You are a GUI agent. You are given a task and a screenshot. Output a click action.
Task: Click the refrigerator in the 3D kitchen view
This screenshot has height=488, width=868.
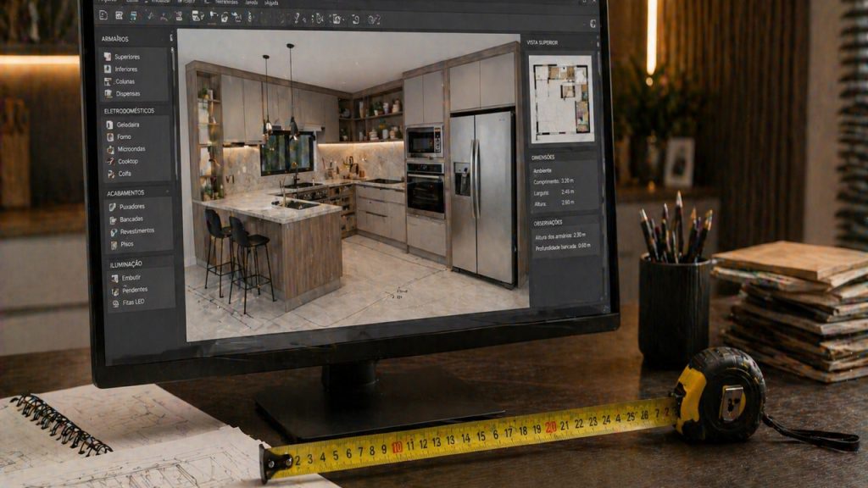pos(482,197)
